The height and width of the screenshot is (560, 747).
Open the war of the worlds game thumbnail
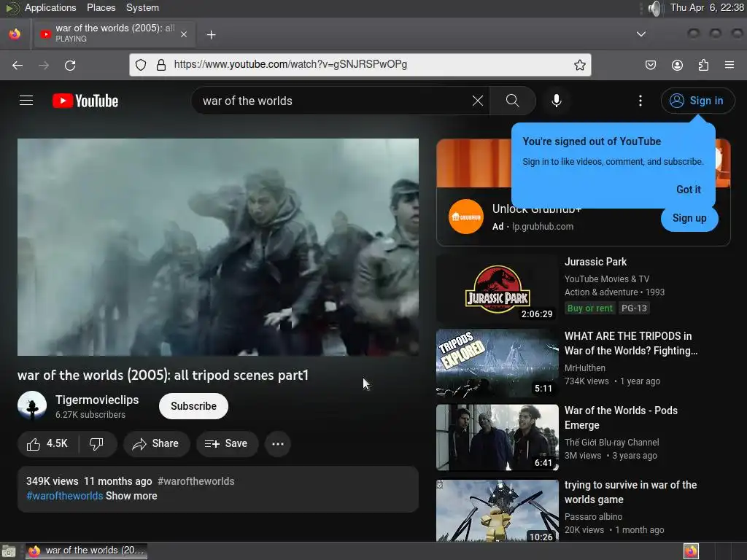click(498, 510)
